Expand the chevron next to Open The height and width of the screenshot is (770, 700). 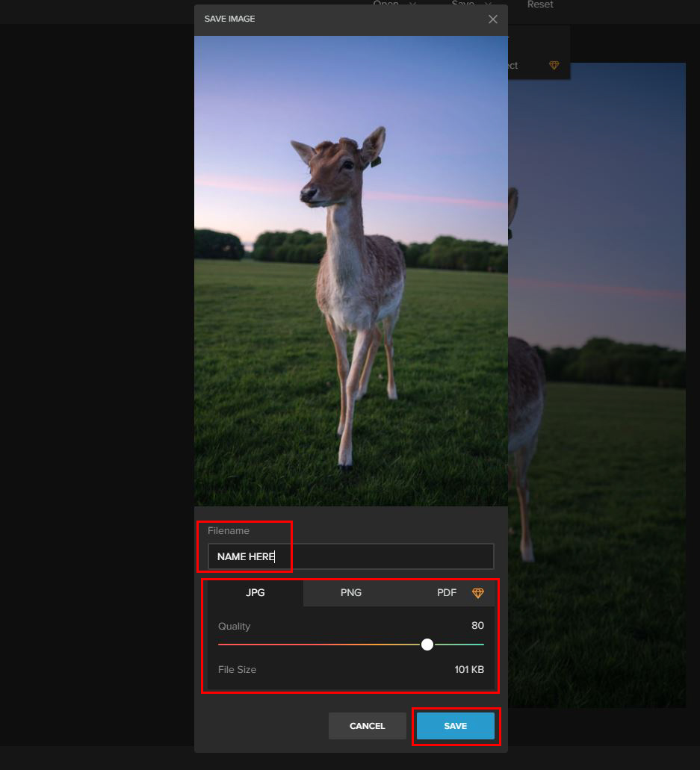pyautogui.click(x=412, y=4)
